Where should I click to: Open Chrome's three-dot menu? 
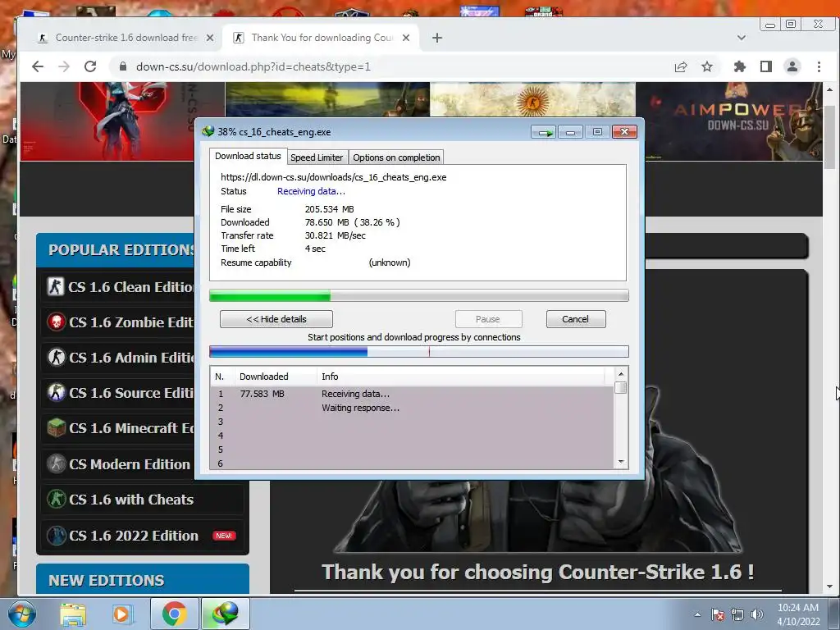(x=819, y=66)
